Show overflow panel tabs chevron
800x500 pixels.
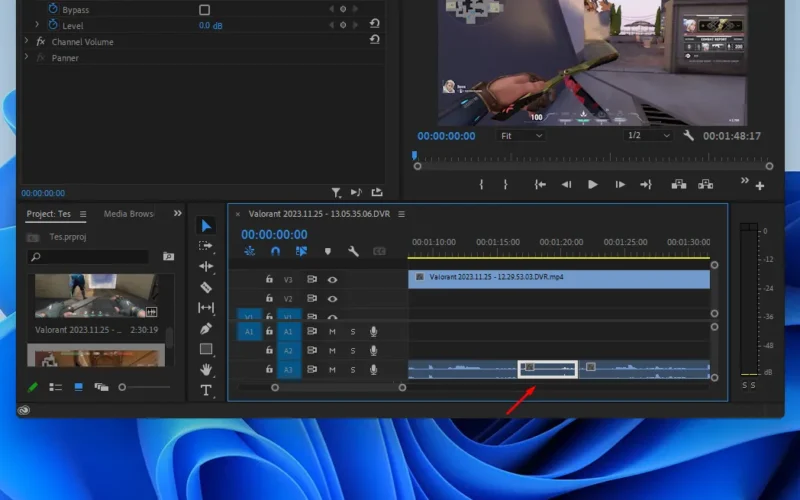click(x=178, y=213)
